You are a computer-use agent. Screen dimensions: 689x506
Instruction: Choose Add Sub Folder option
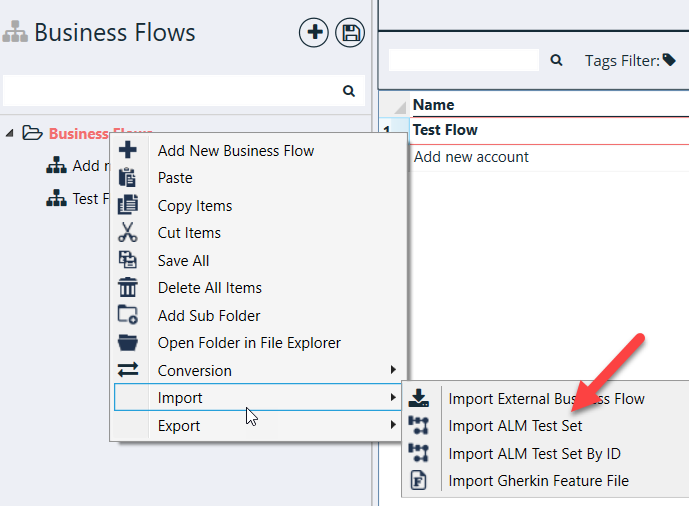click(x=209, y=316)
